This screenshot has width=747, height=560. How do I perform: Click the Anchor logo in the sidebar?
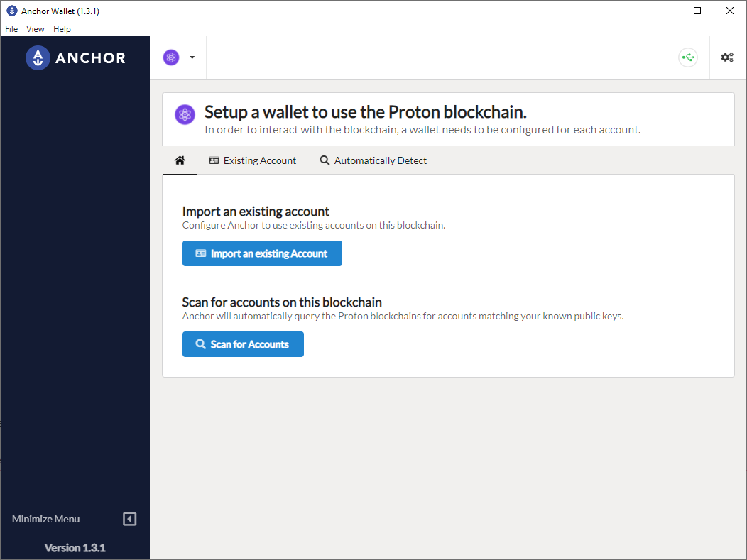click(75, 57)
